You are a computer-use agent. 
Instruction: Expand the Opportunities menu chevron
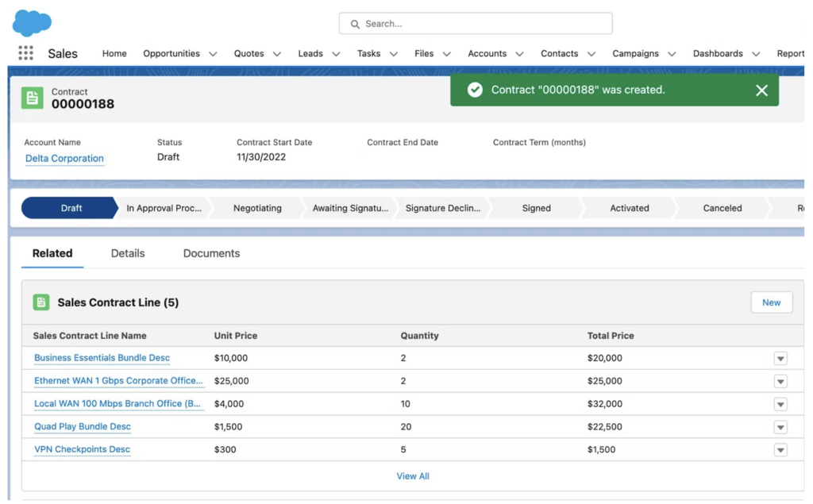(x=213, y=54)
